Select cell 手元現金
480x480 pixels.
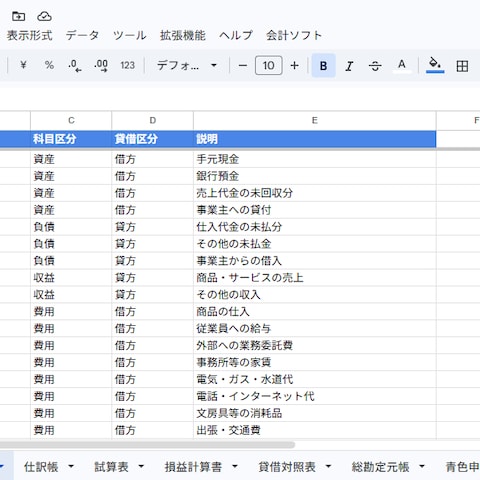tap(315, 159)
